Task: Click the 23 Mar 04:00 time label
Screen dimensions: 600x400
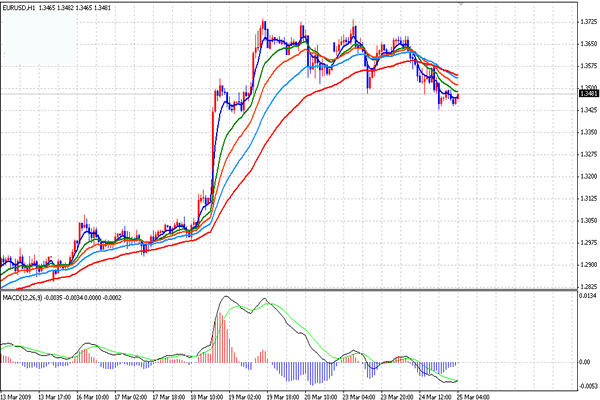Action: point(359,397)
